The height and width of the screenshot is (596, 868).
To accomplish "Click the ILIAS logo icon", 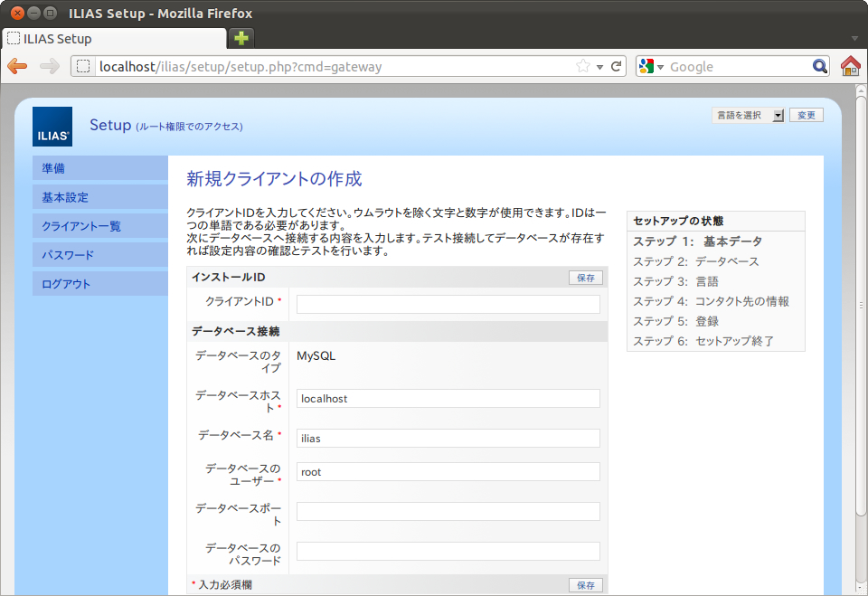I will click(x=52, y=127).
